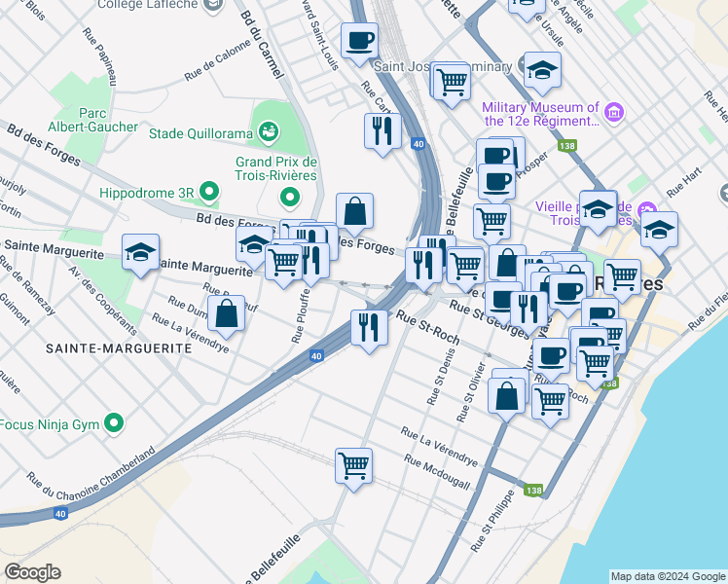Open grocery cart marker on Rue Sainte Marguerite
The width and height of the screenshot is (728, 584).
pyautogui.click(x=283, y=264)
